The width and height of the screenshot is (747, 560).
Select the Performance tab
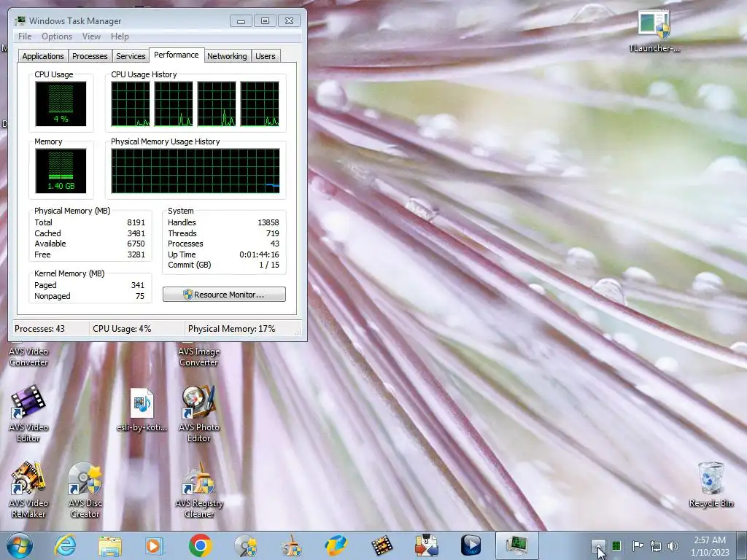(x=177, y=55)
